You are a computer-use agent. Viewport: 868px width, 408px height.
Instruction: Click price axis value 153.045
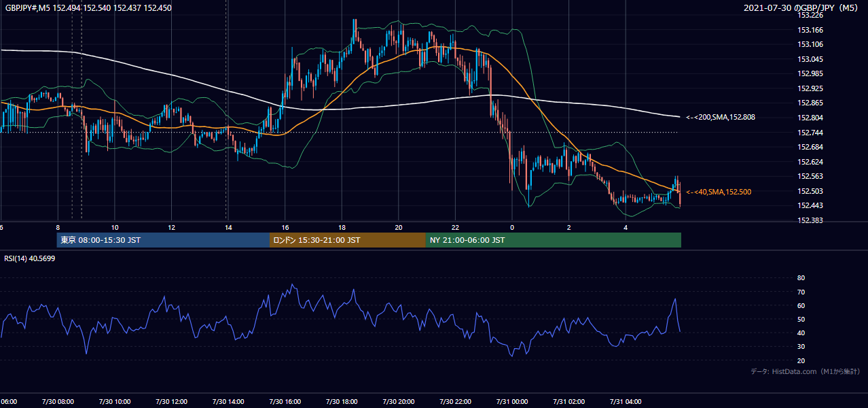[x=810, y=59]
